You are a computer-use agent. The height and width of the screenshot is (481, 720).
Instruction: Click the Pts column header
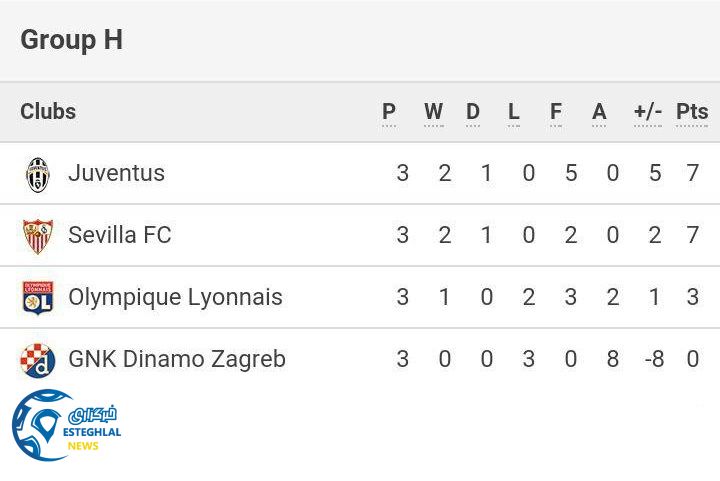tap(692, 112)
